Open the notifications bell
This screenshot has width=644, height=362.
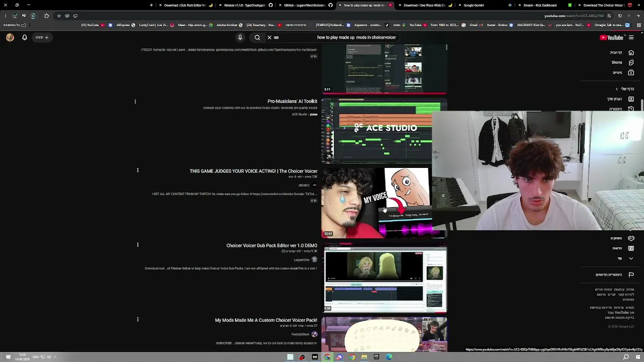click(x=24, y=37)
